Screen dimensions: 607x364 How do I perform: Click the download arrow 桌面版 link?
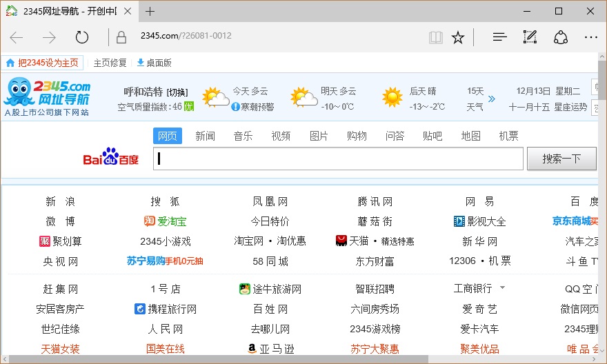(154, 63)
